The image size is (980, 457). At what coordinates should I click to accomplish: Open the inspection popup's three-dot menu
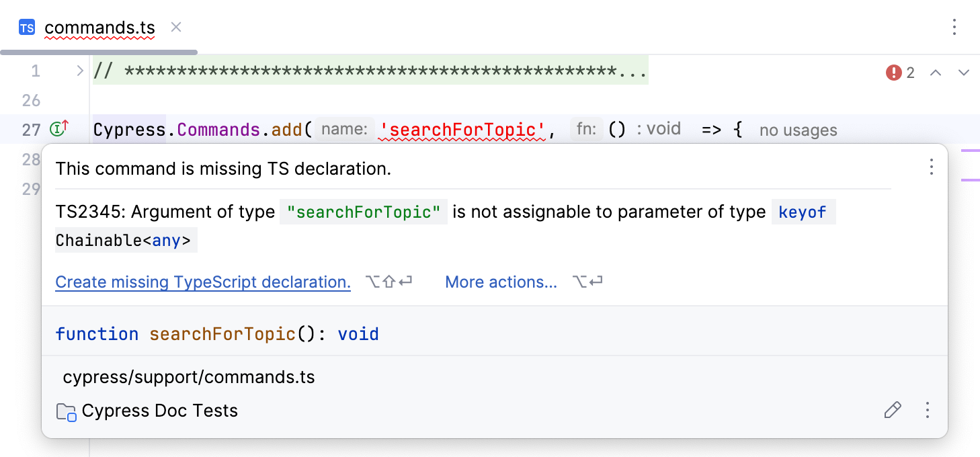(932, 168)
